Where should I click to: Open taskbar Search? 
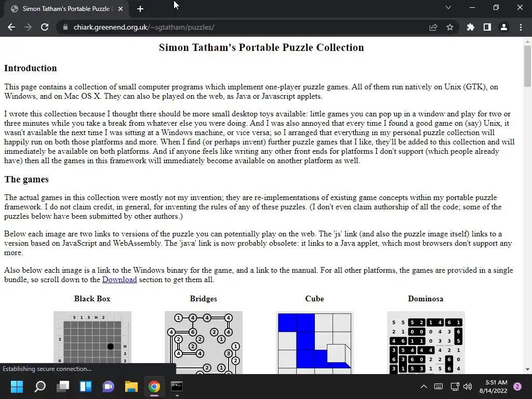[x=39, y=387]
